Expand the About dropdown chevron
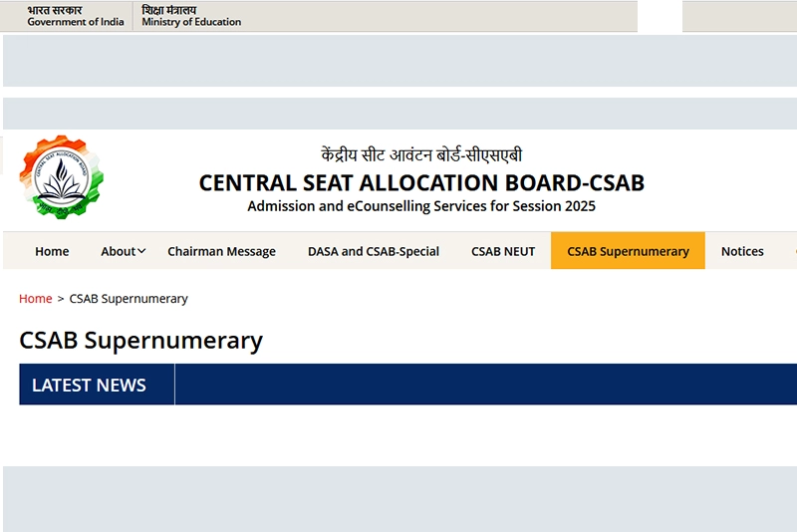 pyautogui.click(x=141, y=251)
